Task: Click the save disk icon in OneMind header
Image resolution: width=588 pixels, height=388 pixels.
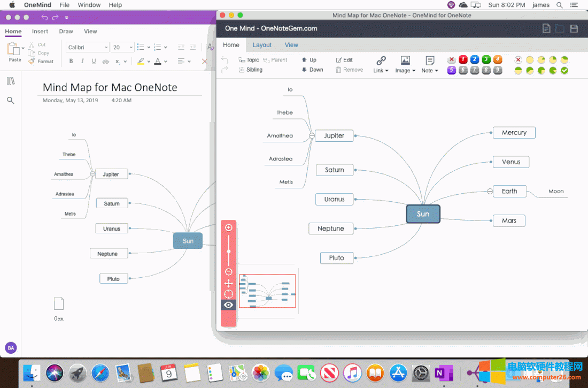Action: click(574, 28)
